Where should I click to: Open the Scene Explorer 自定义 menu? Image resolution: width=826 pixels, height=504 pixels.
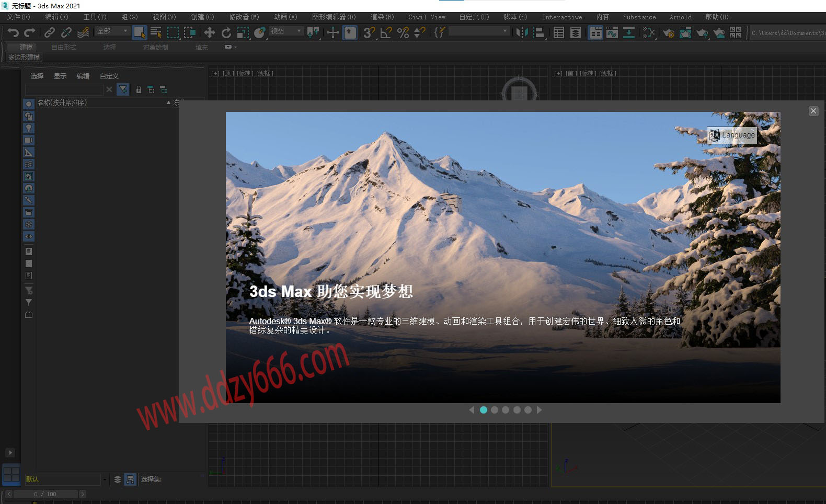click(109, 76)
